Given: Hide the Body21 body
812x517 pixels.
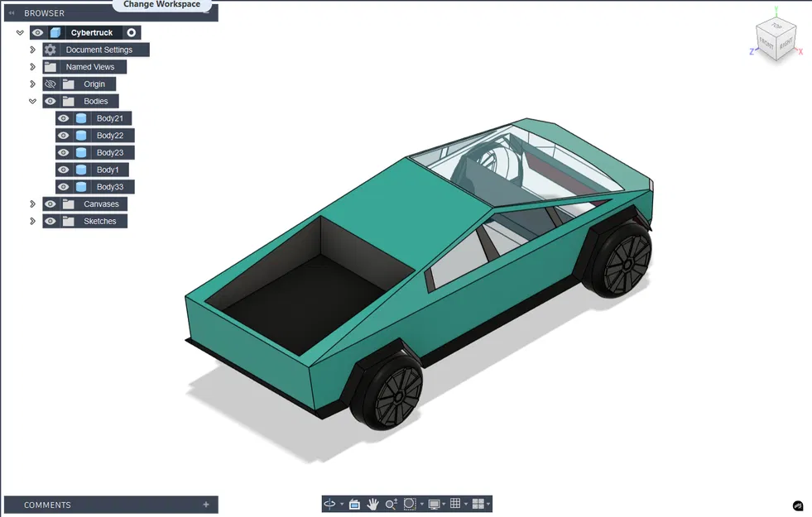Looking at the screenshot, I should pyautogui.click(x=62, y=117).
